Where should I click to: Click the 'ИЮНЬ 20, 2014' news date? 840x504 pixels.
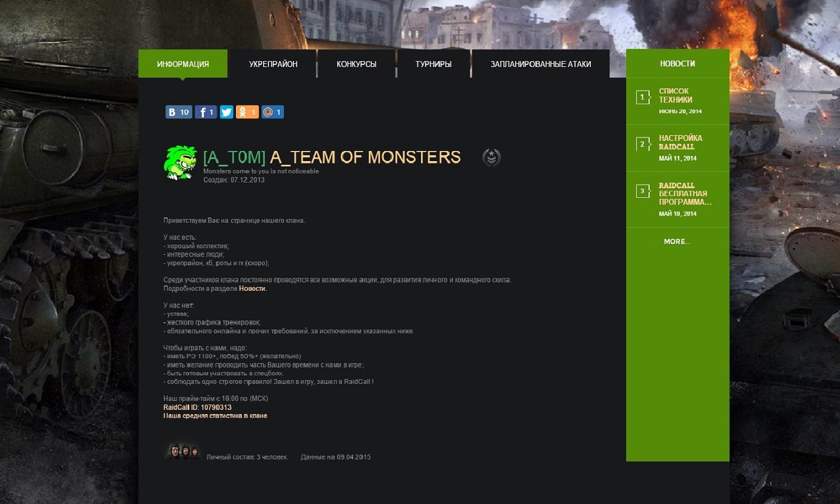[681, 111]
